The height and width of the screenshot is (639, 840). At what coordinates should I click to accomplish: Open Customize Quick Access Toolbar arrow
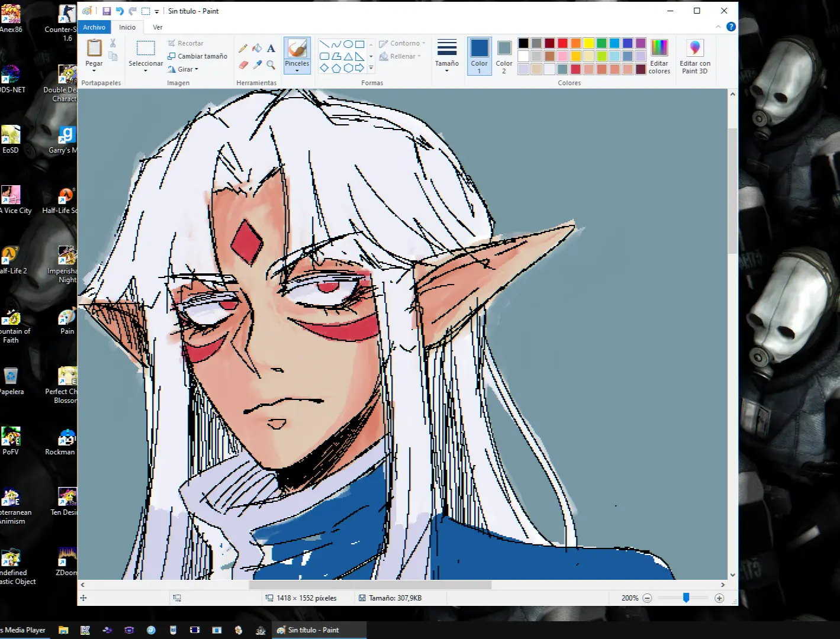[157, 11]
